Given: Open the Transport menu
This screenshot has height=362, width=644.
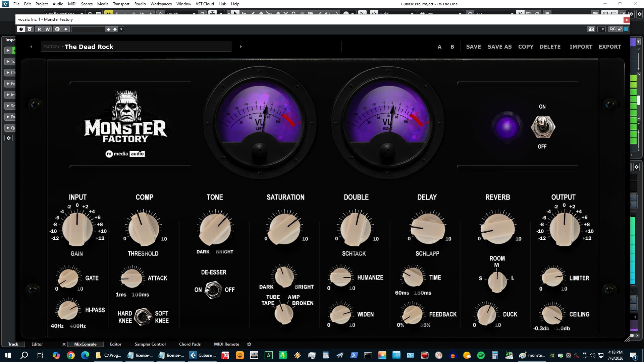Looking at the screenshot, I should (x=121, y=4).
